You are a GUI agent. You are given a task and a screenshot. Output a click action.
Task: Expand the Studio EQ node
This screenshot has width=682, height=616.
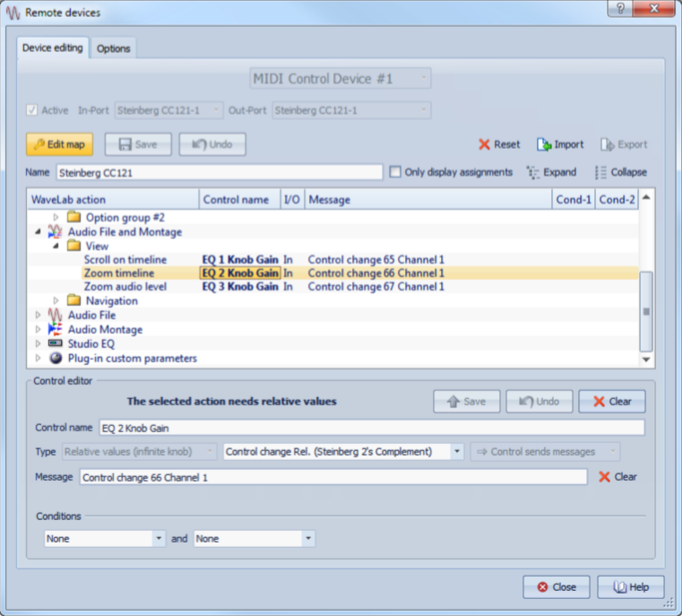38,343
